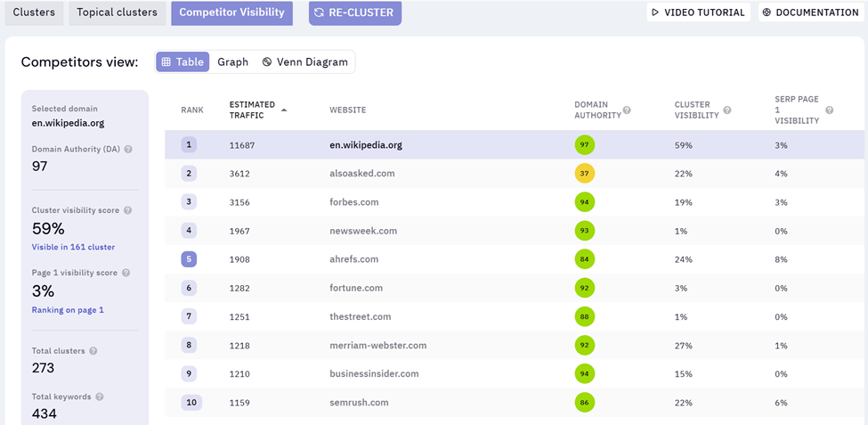Screen dimensions: 868x425
Task: Click highlighted rank badge 5 for ahrefs.com
Action: click(189, 259)
